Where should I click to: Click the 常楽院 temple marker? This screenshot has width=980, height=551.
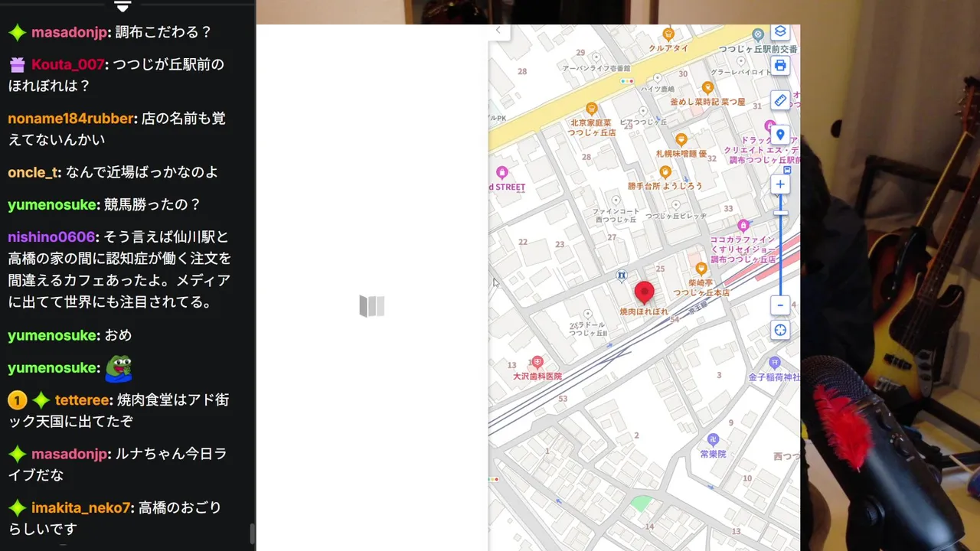click(x=713, y=439)
